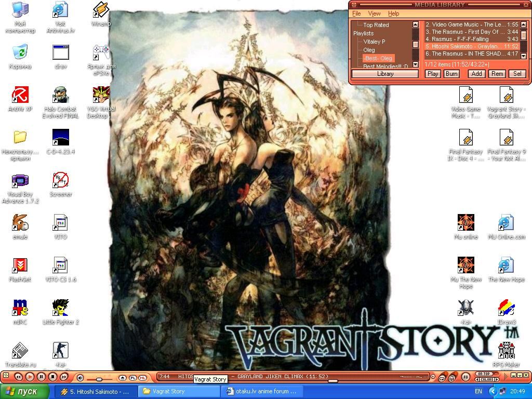Select the Oleg playlist
Image resolution: width=532 pixels, height=399 pixels.
pyautogui.click(x=369, y=50)
